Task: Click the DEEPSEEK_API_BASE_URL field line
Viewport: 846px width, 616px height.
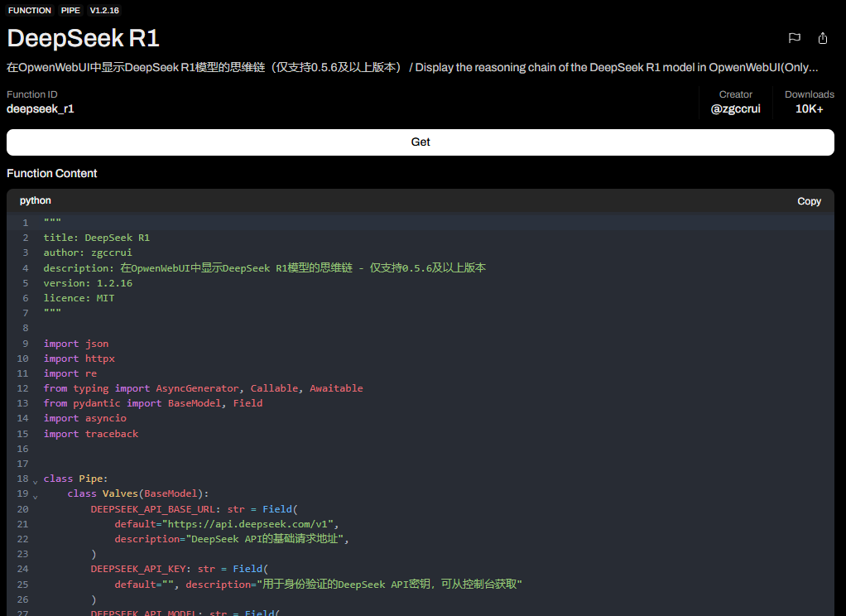Action: 195,509
